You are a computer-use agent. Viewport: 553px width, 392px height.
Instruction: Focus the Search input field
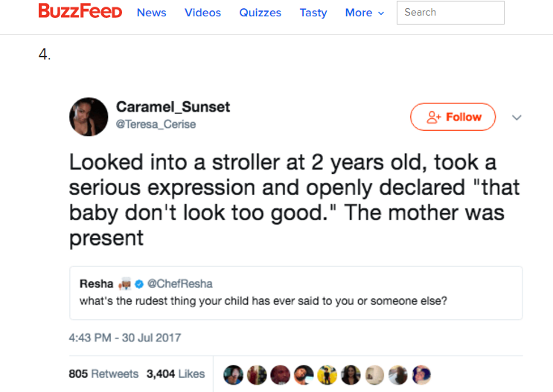pos(450,13)
